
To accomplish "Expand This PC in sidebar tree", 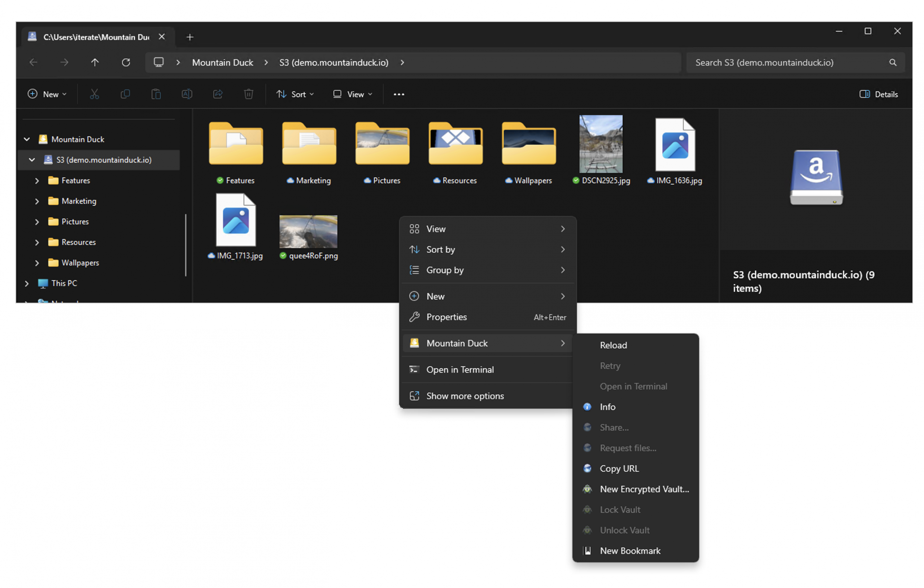I will 27,283.
